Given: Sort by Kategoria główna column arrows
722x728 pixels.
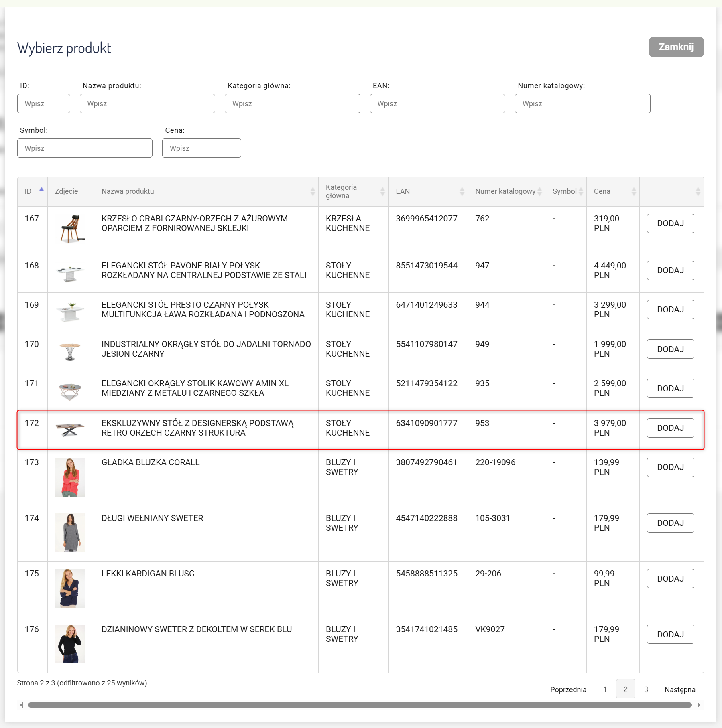Looking at the screenshot, I should tap(382, 192).
